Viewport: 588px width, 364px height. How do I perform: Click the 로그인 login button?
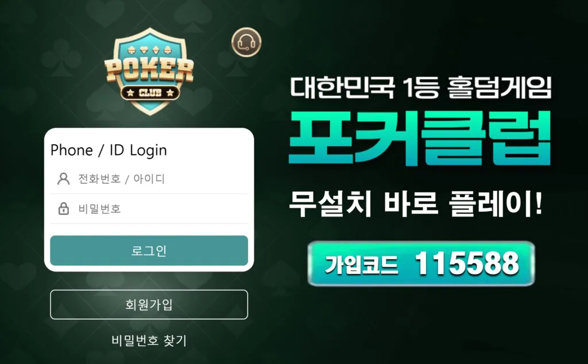click(x=149, y=251)
